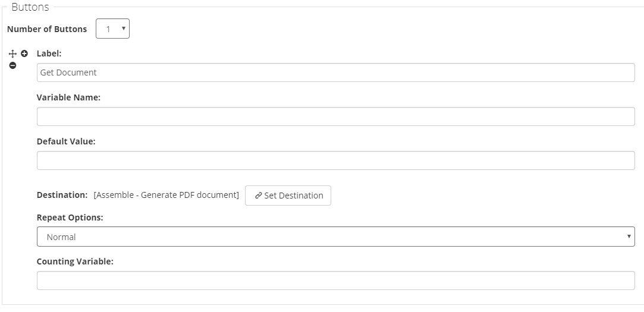Click the arrow at the Repeat Options select's right edge
Image resolution: width=644 pixels, height=312 pixels.
[629, 237]
